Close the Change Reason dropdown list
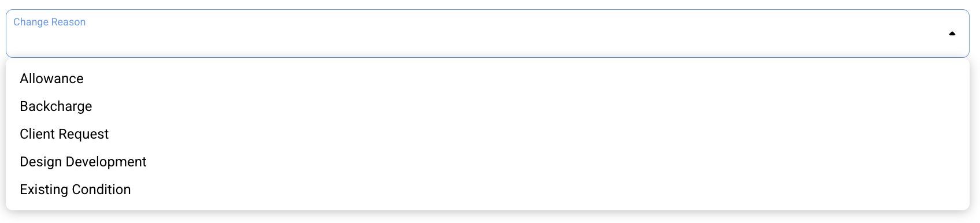980x223 pixels. 952,34
